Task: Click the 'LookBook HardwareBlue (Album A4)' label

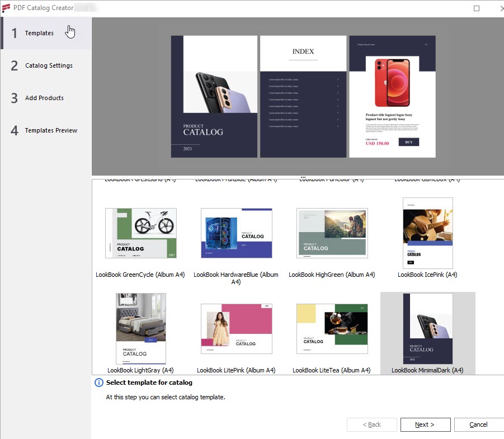Action: (x=236, y=278)
